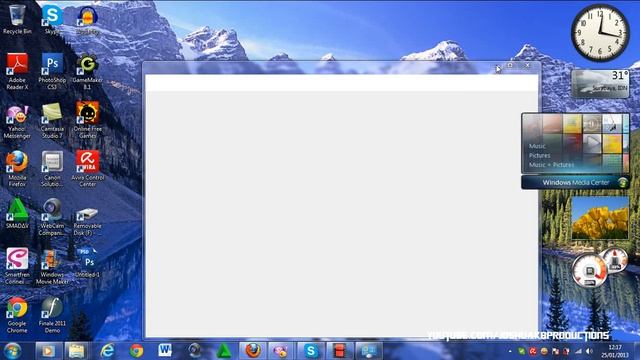The height and width of the screenshot is (360, 640).
Task: Switch to the Firefox taskbar button
Action: (253, 351)
